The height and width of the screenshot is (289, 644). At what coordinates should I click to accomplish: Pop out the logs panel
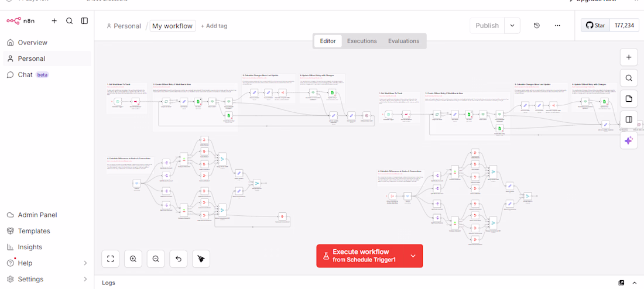coord(622,283)
